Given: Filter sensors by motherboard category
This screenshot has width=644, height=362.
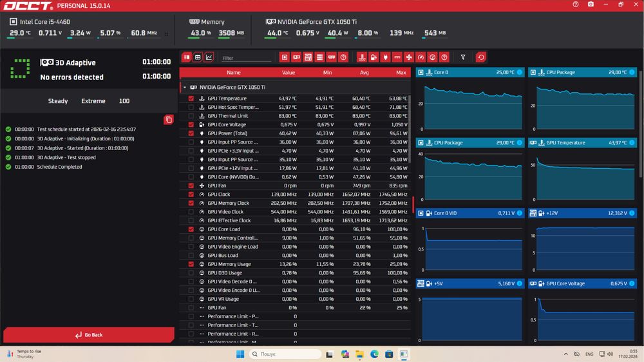Looking at the screenshot, I should pos(308,57).
